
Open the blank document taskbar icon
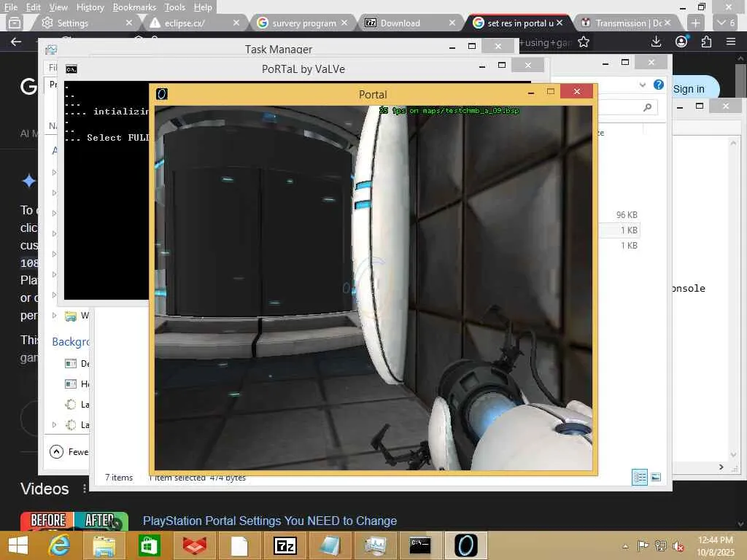(239, 545)
